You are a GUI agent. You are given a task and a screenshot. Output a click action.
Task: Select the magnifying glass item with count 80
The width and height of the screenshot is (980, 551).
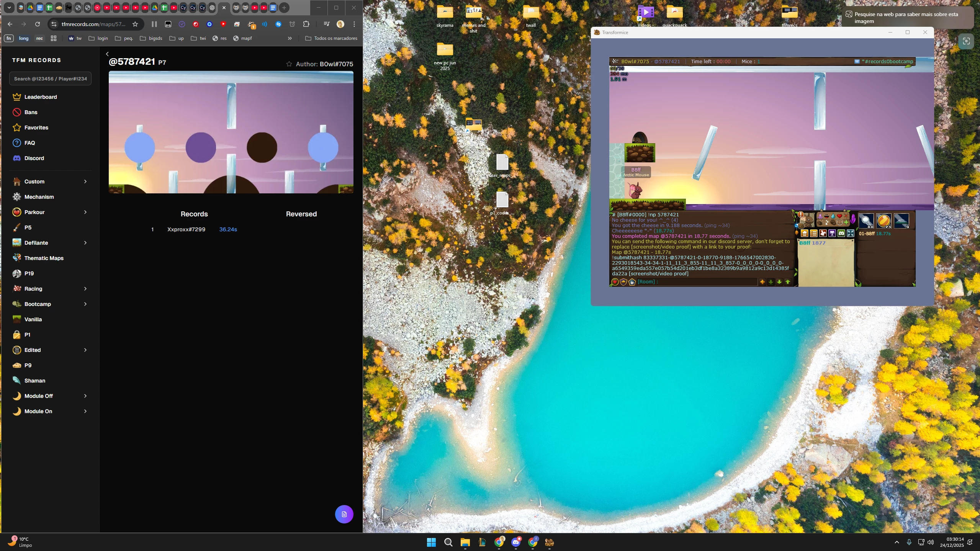coord(866,221)
